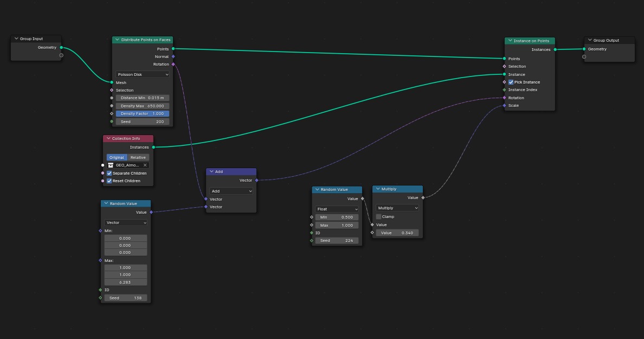Viewport: 644px width, 339px height.
Task: Open the Multiply operation dropdown
Action: point(397,208)
